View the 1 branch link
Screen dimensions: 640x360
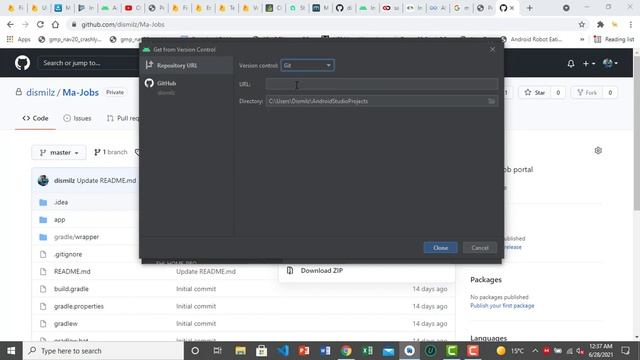(x=111, y=152)
